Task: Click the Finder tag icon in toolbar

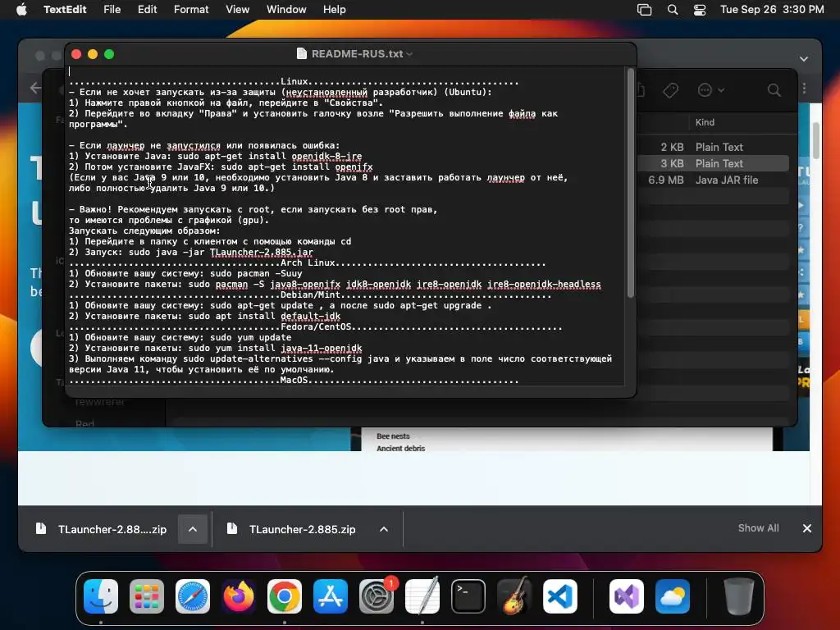Action: (x=670, y=90)
